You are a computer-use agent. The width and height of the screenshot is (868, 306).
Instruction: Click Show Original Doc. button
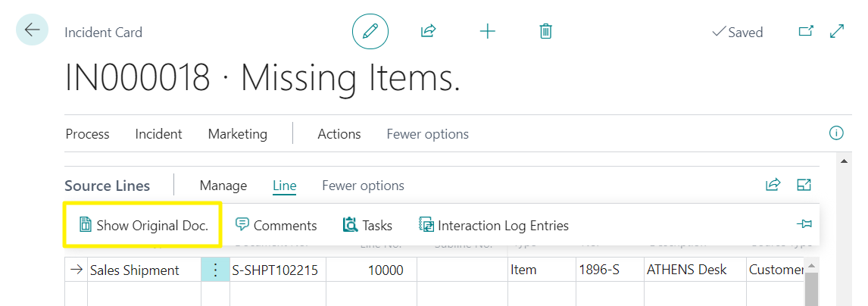click(143, 225)
